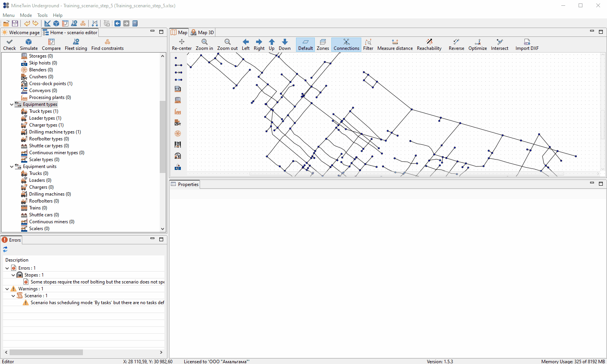Collapse the Scenario : 1 warning group
This screenshot has width=607, height=364.
coord(13,296)
